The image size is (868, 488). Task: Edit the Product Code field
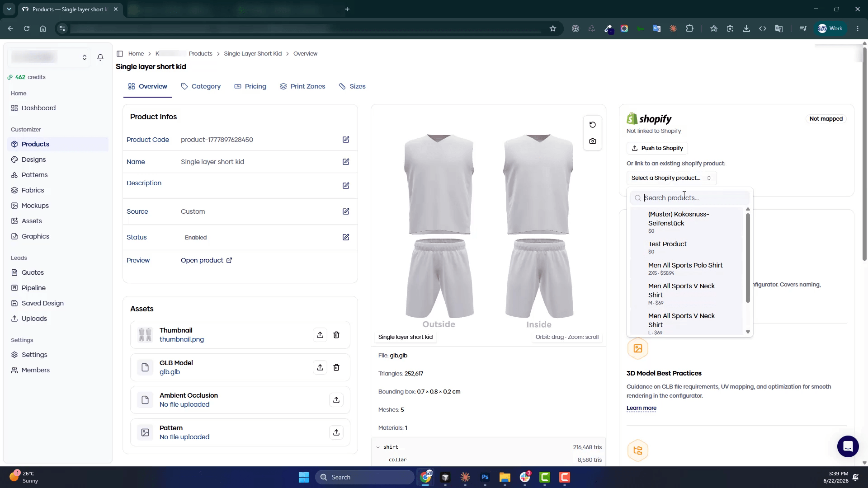tap(346, 140)
